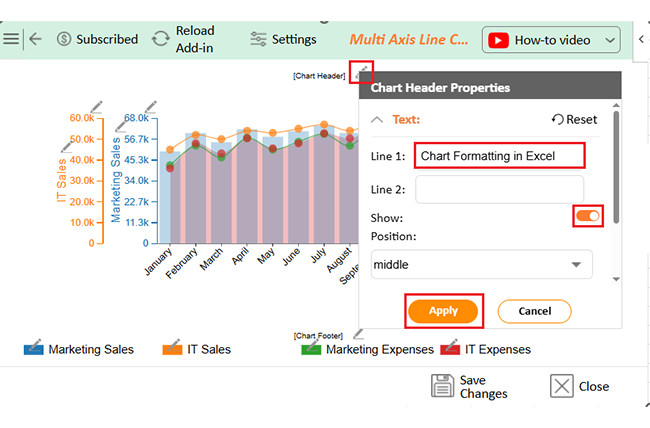Click the back arrow icon
This screenshot has height=428, width=650.
coord(36,39)
